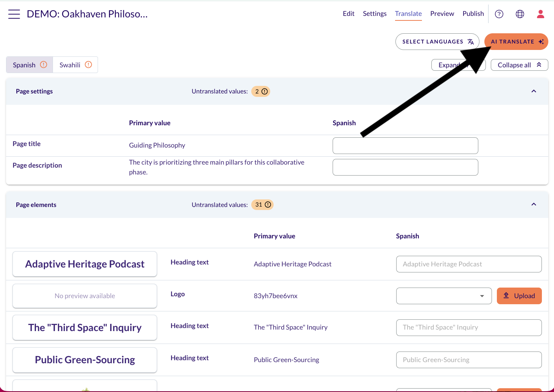Open the hamburger navigation menu
This screenshot has width=554, height=392.
point(14,14)
